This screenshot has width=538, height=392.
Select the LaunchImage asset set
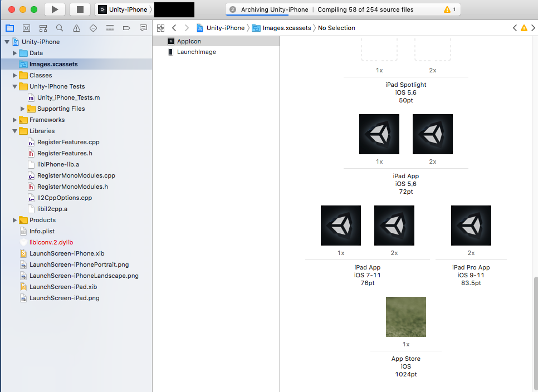pyautogui.click(x=216, y=52)
